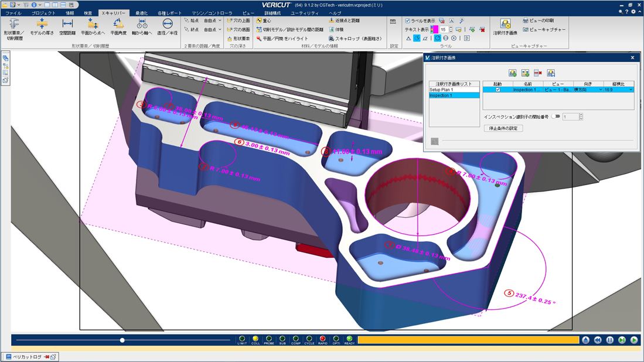Select Setup Plan 1 in the list

[x=454, y=90]
